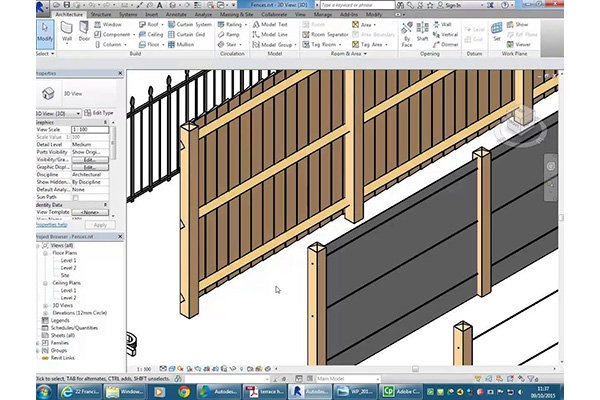Show the work plane
600x400 pixels.
click(517, 24)
